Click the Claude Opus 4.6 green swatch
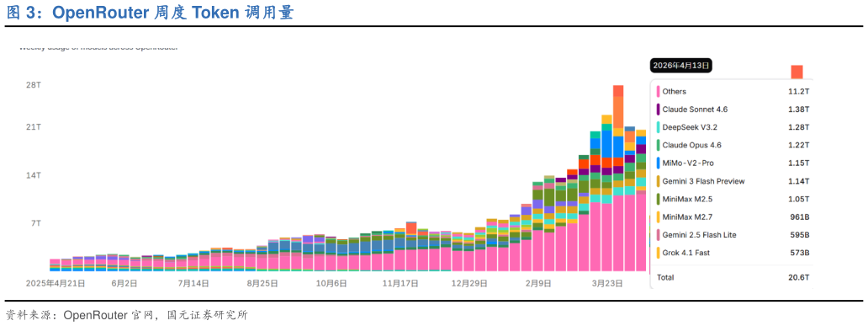Image resolution: width=868 pixels, height=326 pixels. 659,145
